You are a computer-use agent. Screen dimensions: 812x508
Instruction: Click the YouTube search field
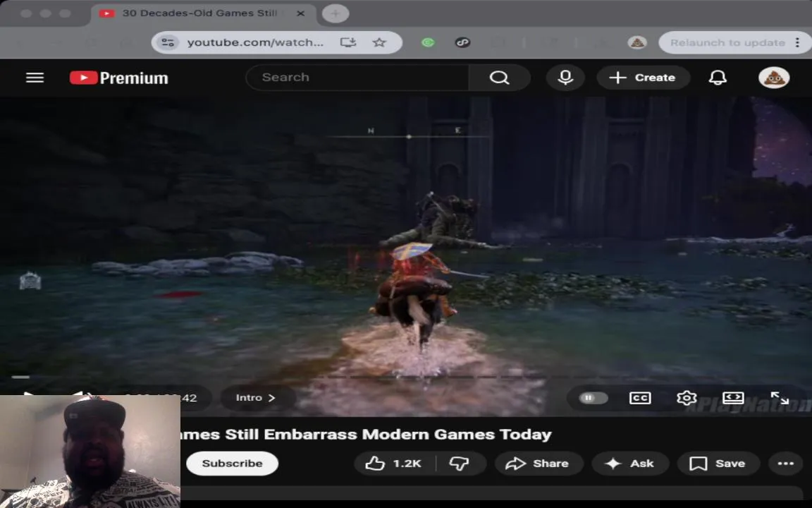click(x=357, y=77)
